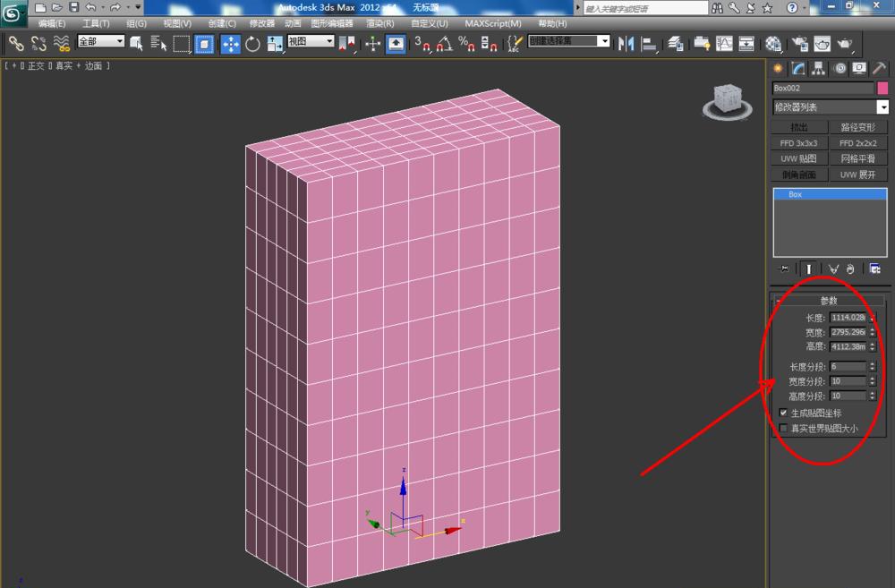
Task: Click the Select and Link icon
Action: click(x=16, y=42)
